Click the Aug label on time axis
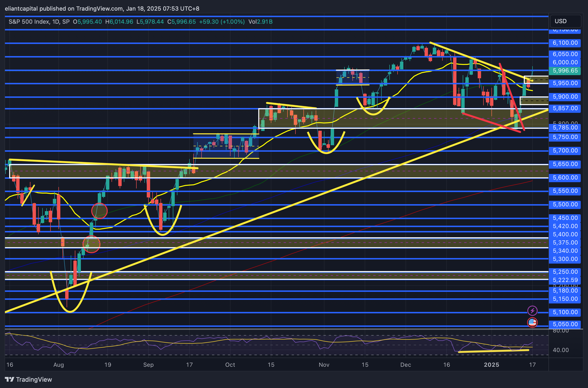The image size is (588, 388). pyautogui.click(x=59, y=365)
